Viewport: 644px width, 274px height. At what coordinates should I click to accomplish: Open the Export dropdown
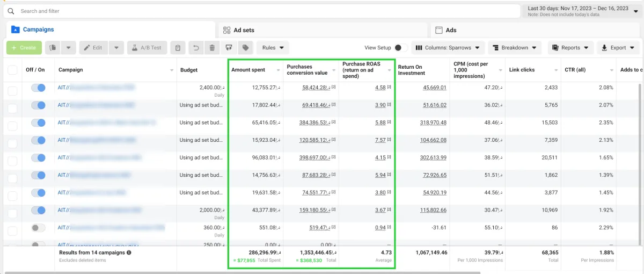coord(618,48)
